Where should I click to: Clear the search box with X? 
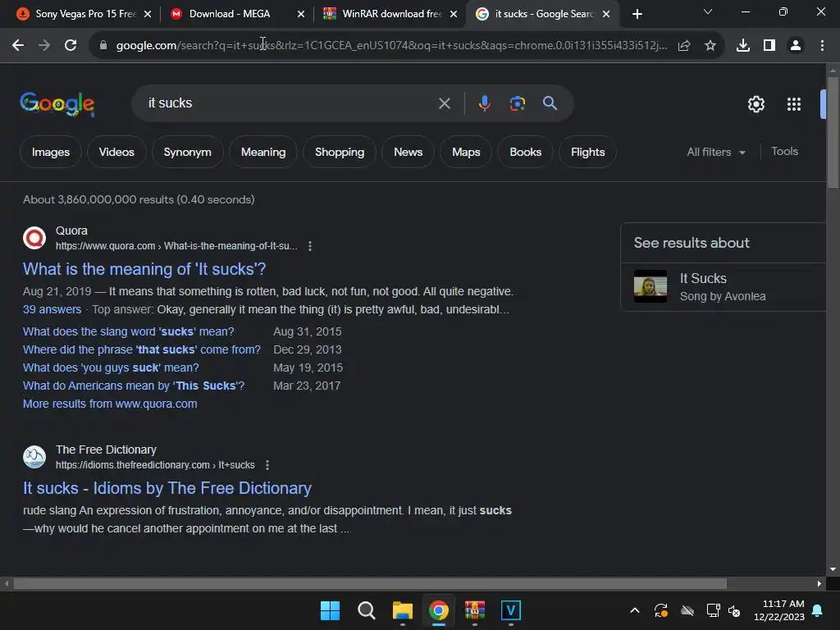pyautogui.click(x=444, y=103)
